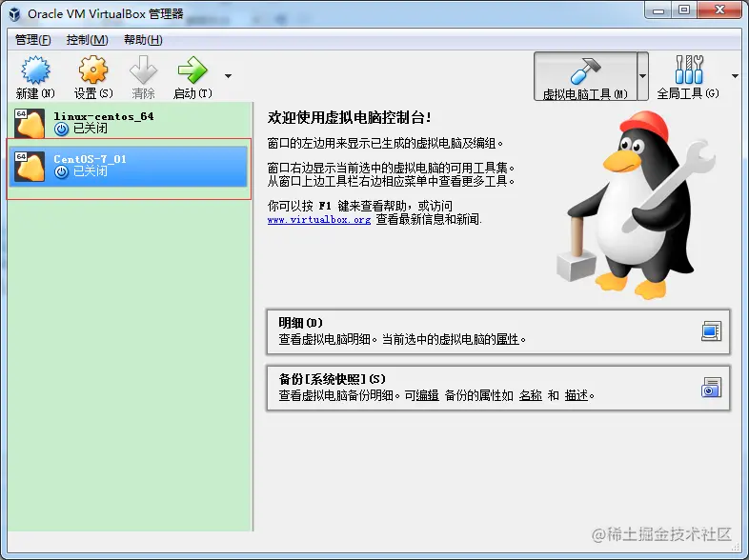The image size is (749, 560).
Task: Select the linux-centos_64 virtual machine
Action: 129,122
